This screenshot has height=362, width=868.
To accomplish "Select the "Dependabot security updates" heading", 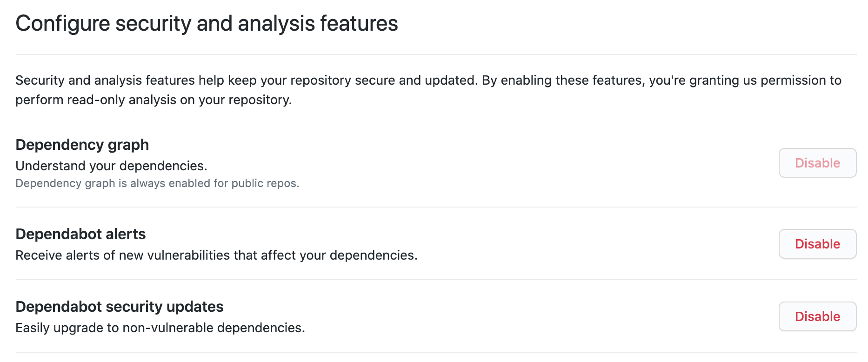I will click(120, 307).
